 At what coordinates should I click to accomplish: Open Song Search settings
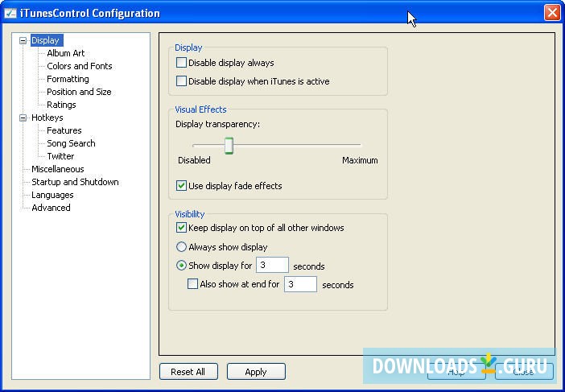[71, 143]
